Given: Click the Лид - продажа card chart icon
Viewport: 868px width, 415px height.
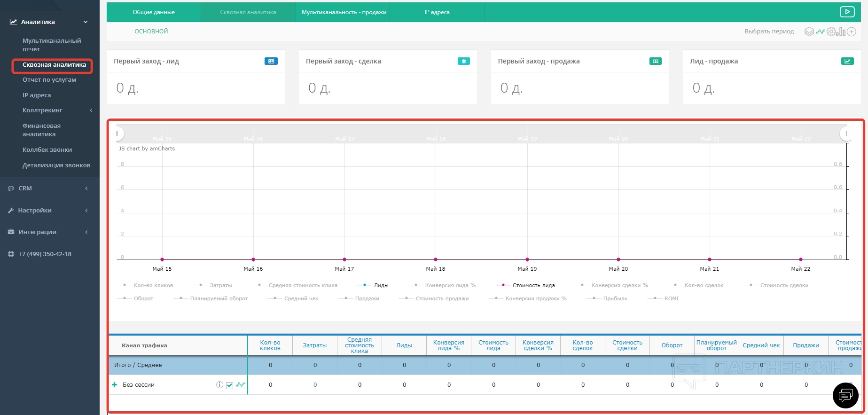Looking at the screenshot, I should [847, 61].
